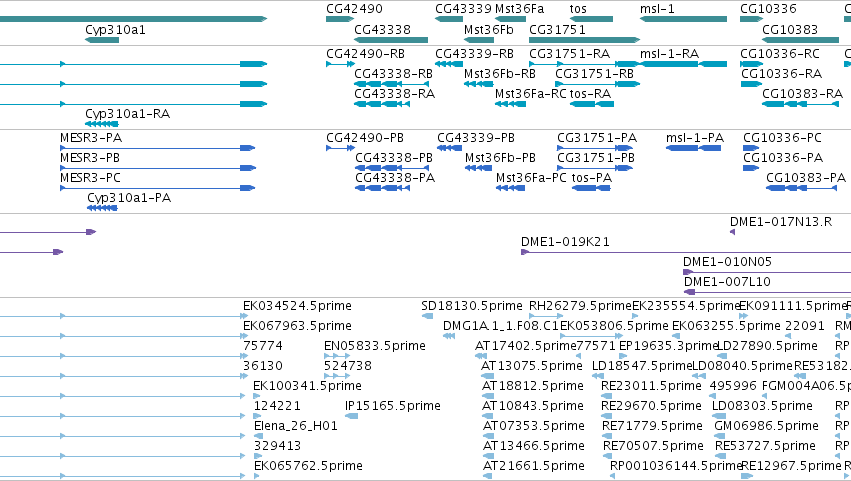The image size is (851, 481).
Task: Click transcript Cyp310a1-RA label
Action: 128,114
